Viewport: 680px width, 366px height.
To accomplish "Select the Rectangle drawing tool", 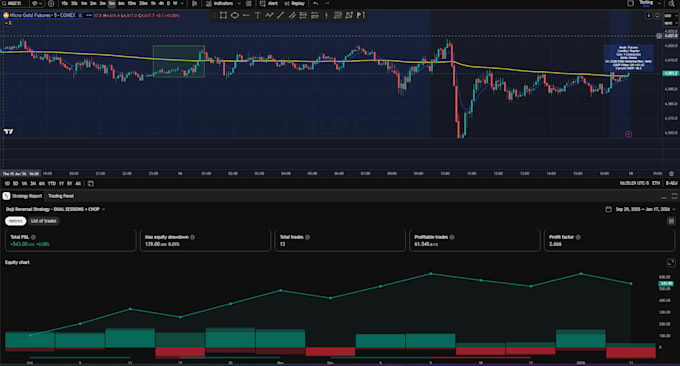I will pyautogui.click(x=223, y=15).
